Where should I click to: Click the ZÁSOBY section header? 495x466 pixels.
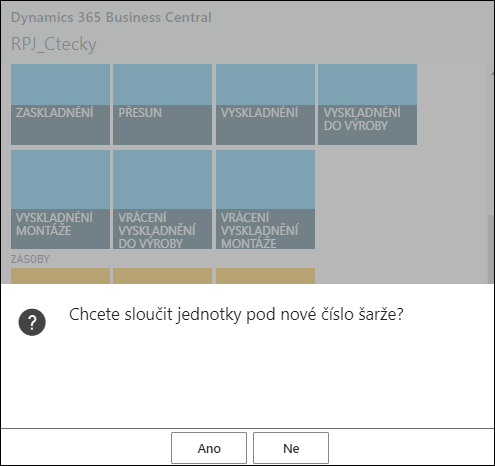[x=30, y=259]
